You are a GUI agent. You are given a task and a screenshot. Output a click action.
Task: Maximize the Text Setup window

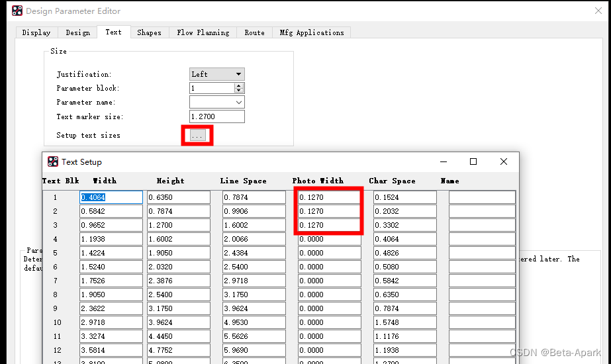(473, 161)
